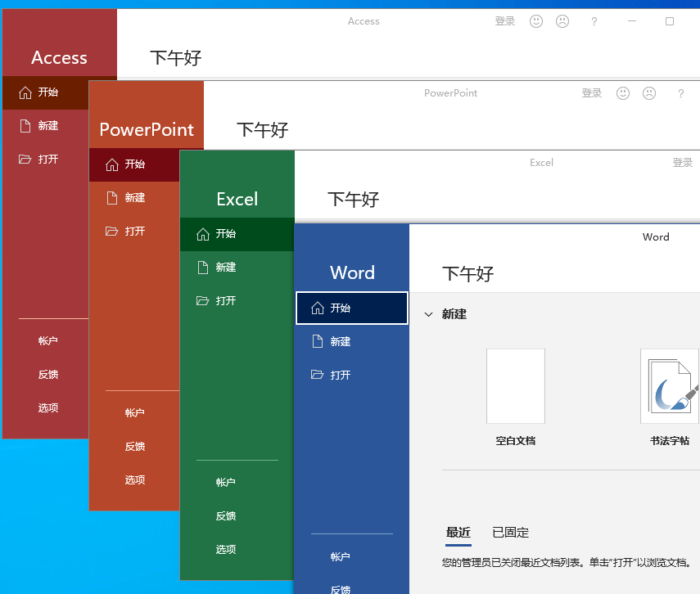Click 反馈 feedback in Word sidebar
Viewport: 700px width, 594px height.
[340, 587]
